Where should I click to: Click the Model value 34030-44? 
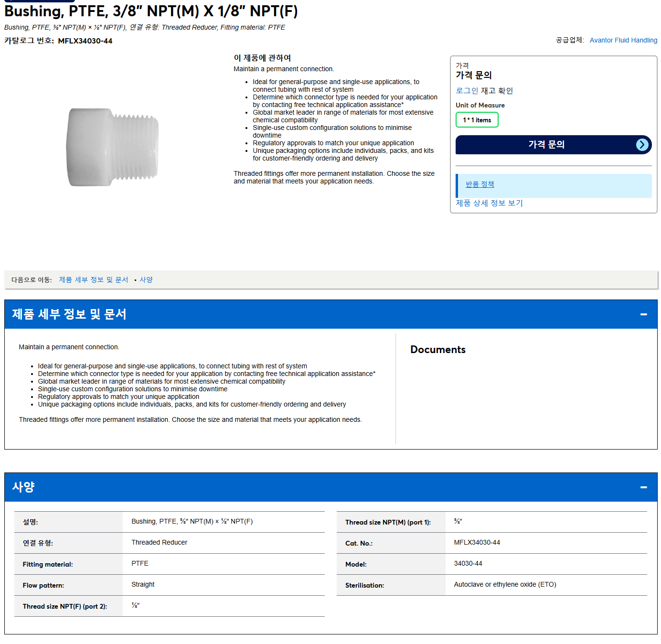(x=468, y=564)
